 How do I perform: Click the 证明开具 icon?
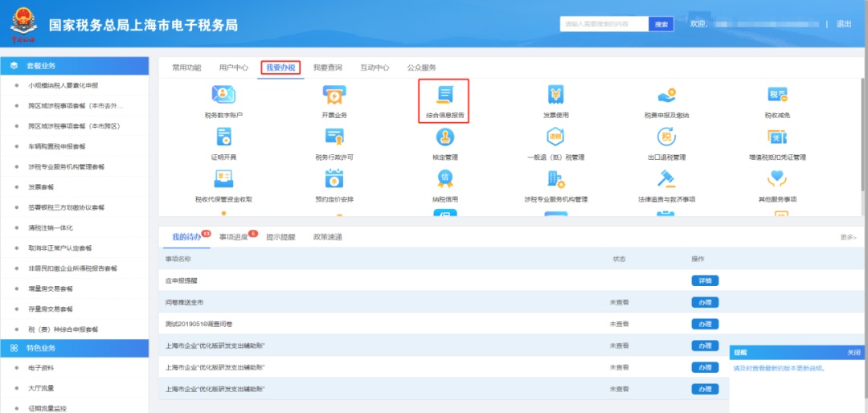pos(223,137)
